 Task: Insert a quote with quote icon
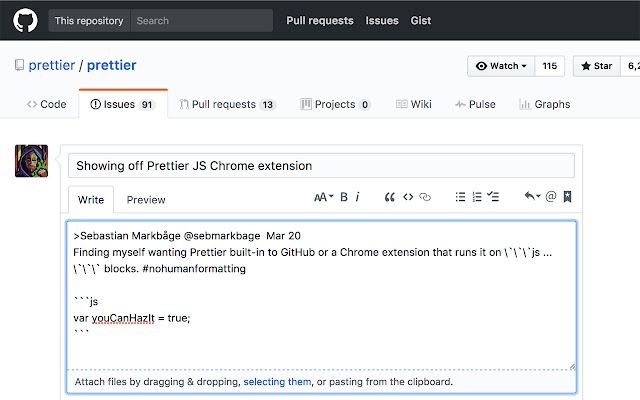pyautogui.click(x=390, y=197)
